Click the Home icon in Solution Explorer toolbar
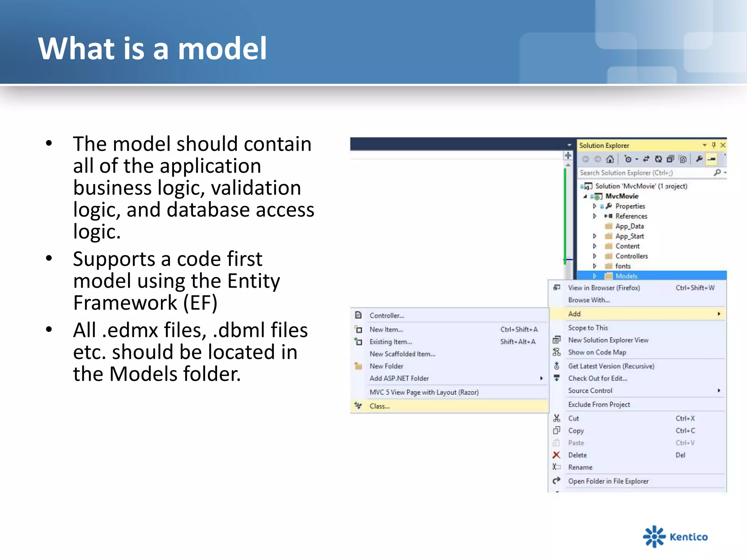The width and height of the screenshot is (747, 560). (610, 159)
